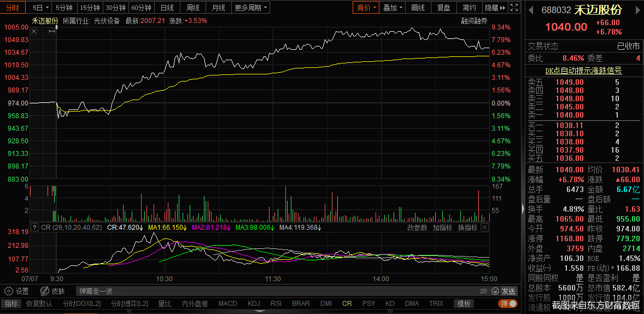
Task: Select the MACD indicator tab
Action: pos(227,304)
